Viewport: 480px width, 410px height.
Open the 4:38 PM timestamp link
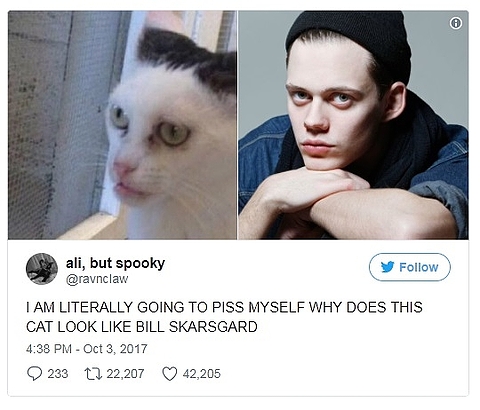[x=49, y=349]
